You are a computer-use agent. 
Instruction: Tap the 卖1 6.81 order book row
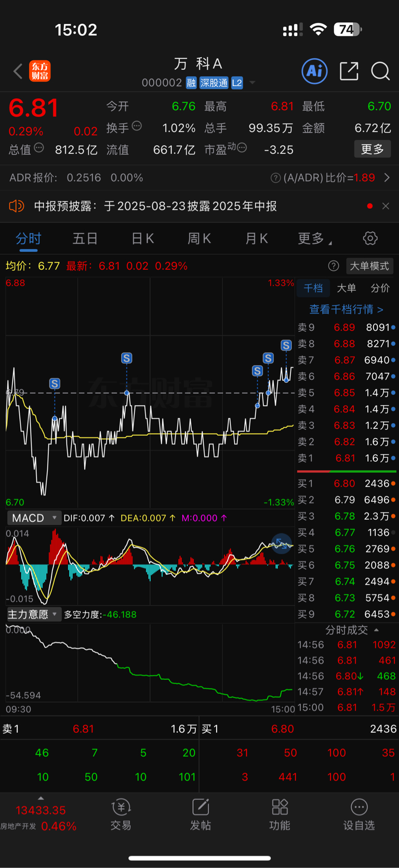(347, 458)
